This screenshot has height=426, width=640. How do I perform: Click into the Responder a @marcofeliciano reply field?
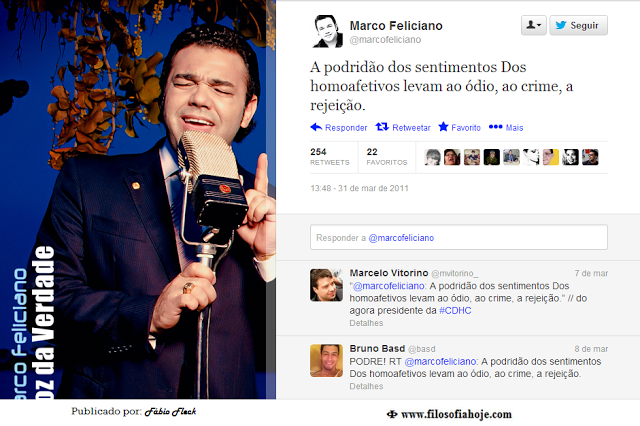459,237
